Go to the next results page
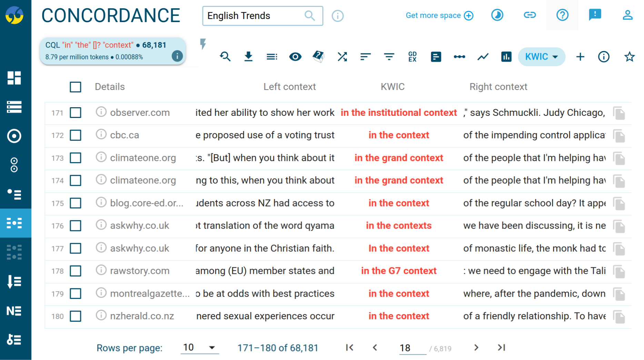The image size is (644, 360). pyautogui.click(x=476, y=348)
